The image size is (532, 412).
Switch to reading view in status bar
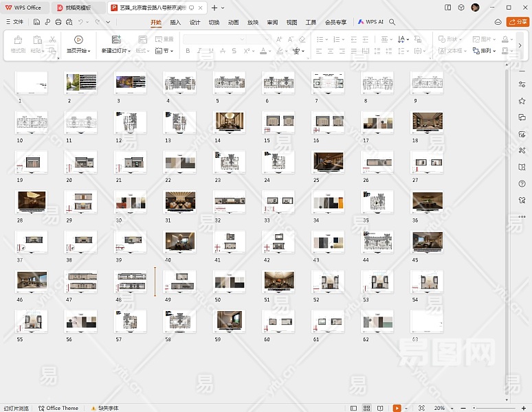[381, 408]
